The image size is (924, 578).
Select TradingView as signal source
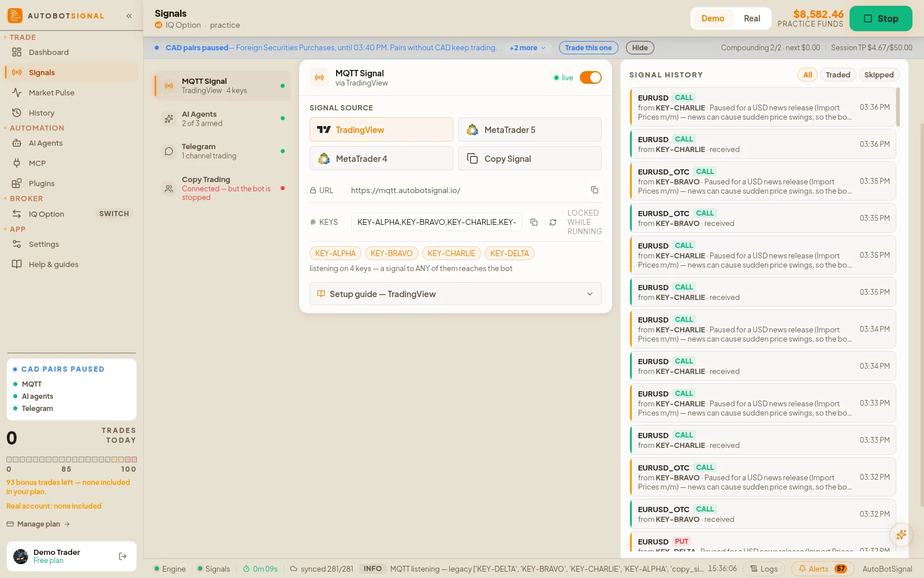[x=381, y=129]
